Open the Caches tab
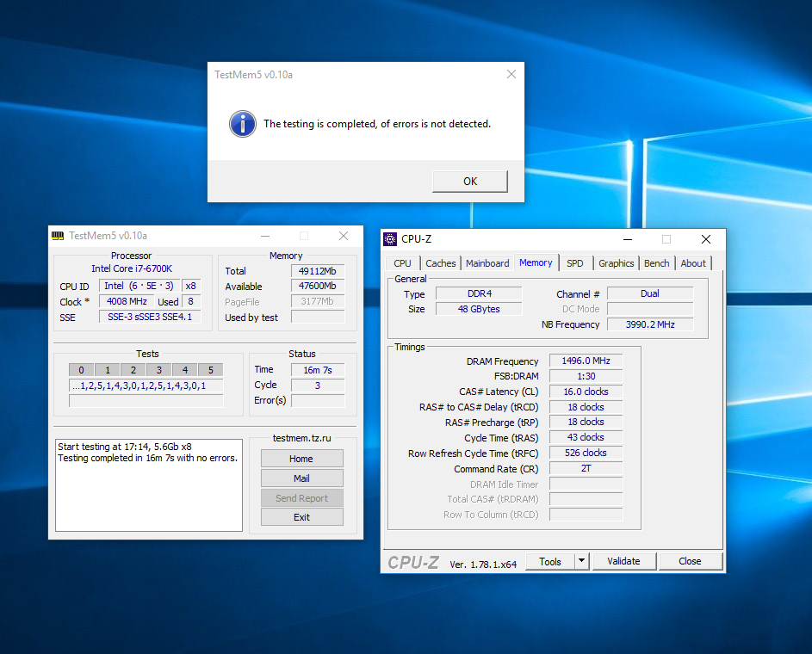812x654 pixels. click(441, 263)
